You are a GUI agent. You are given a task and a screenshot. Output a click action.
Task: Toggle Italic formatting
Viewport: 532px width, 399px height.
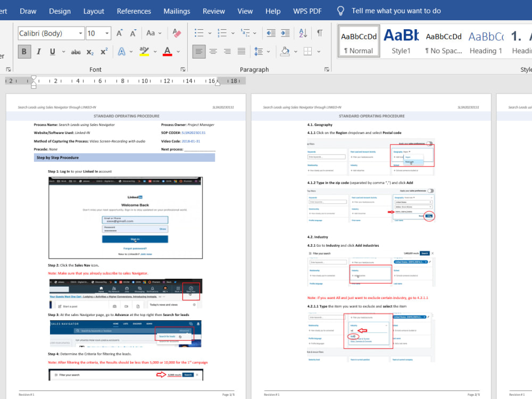coord(39,52)
